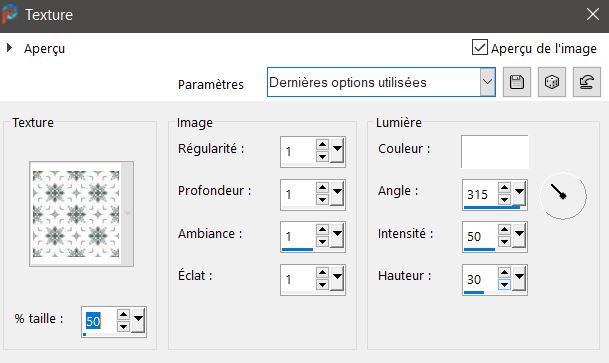
Task: Decrease Profondeur with down arrow
Action: [322, 200]
